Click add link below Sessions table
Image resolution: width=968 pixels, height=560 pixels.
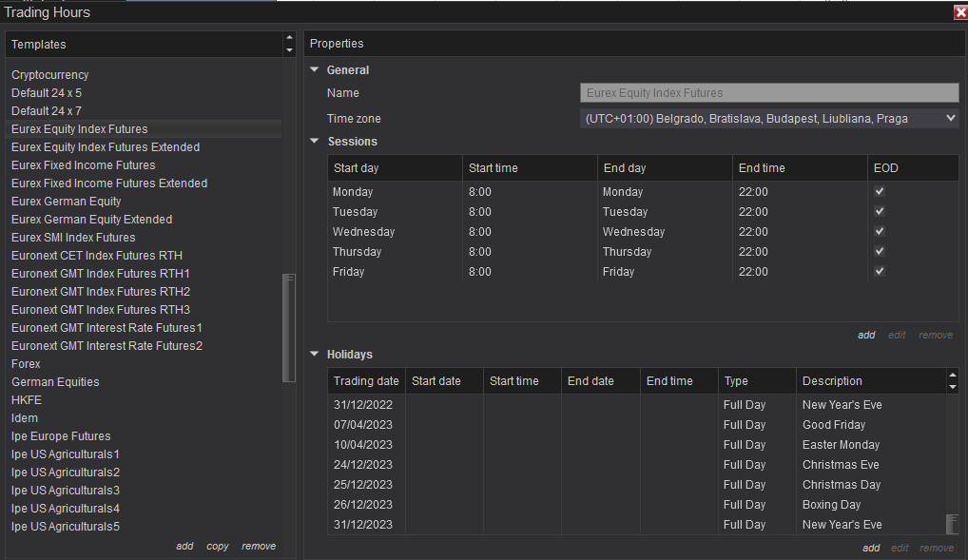click(866, 335)
